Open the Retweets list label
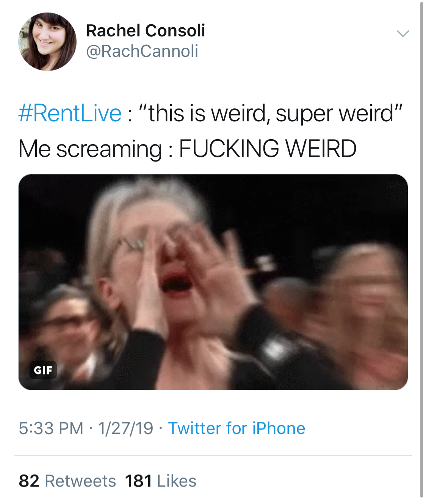Viewport: 423px width, 504px height. (x=80, y=481)
